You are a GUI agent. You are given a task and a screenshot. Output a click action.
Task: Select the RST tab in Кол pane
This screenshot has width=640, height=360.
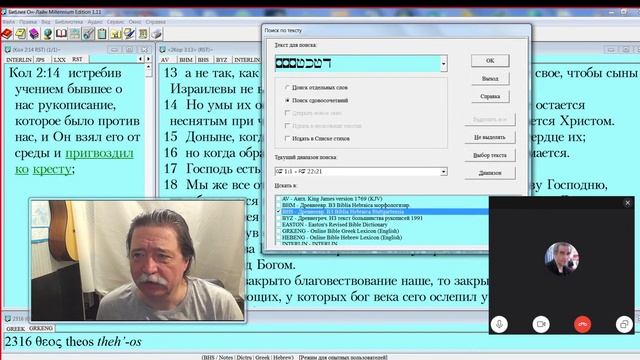pyautogui.click(x=78, y=59)
